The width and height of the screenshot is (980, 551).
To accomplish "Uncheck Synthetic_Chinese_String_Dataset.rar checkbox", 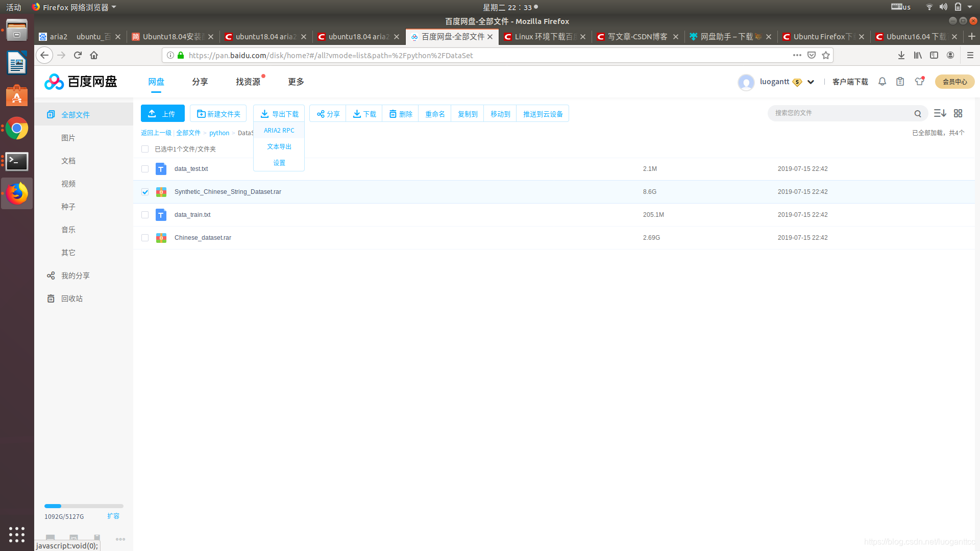I will [145, 192].
